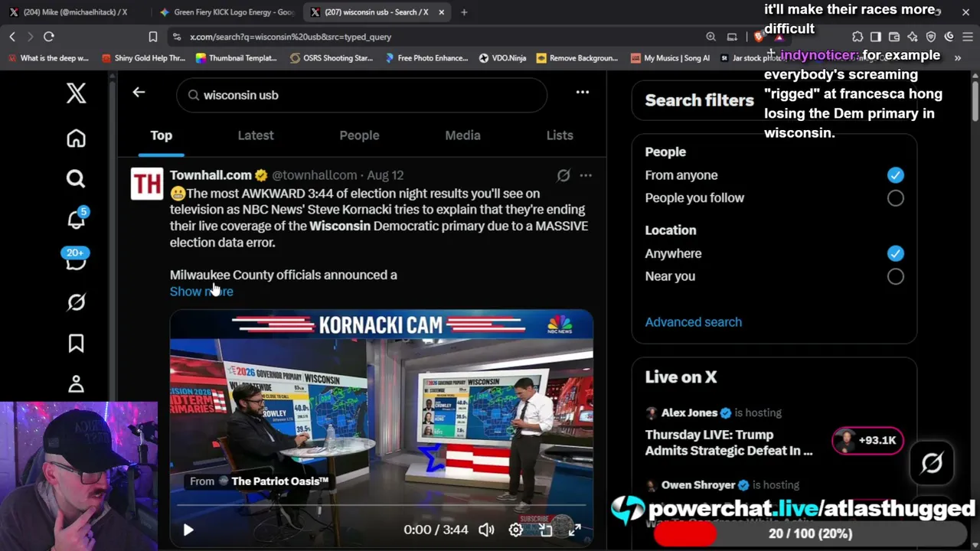Show more bookmarks with the overflow chevron

tap(957, 58)
